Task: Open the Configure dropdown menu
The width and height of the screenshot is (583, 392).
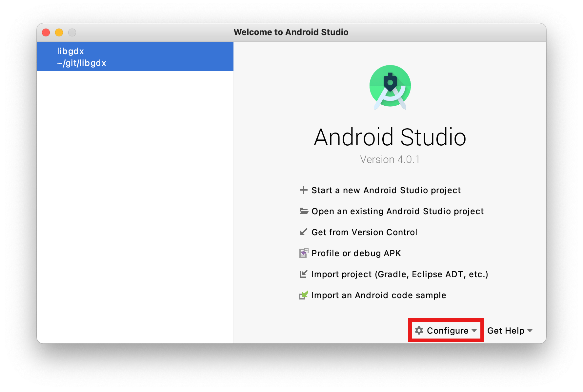Action: point(446,330)
